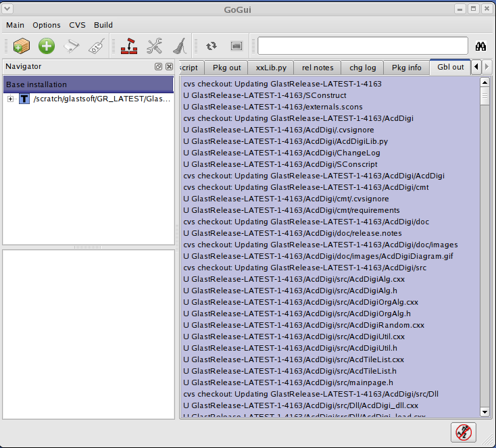Click the T icon of the scratch installation

24,99
